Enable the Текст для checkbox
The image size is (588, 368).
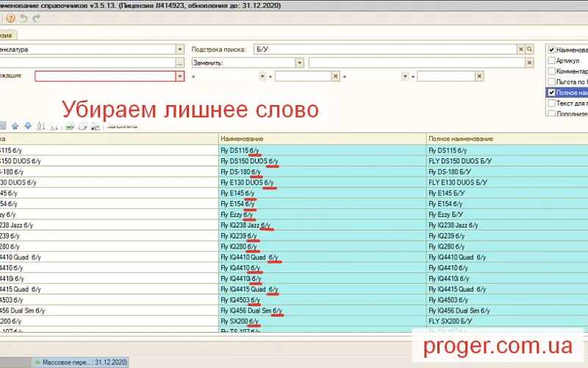pos(551,103)
